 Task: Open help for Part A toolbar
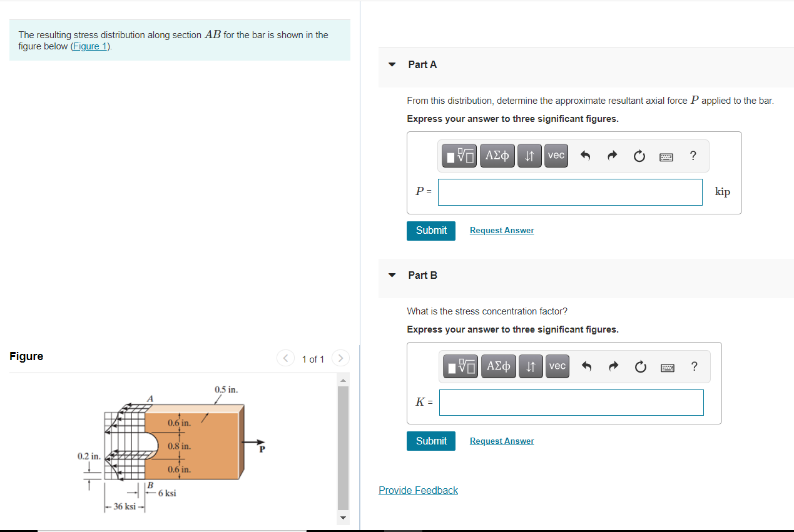693,156
